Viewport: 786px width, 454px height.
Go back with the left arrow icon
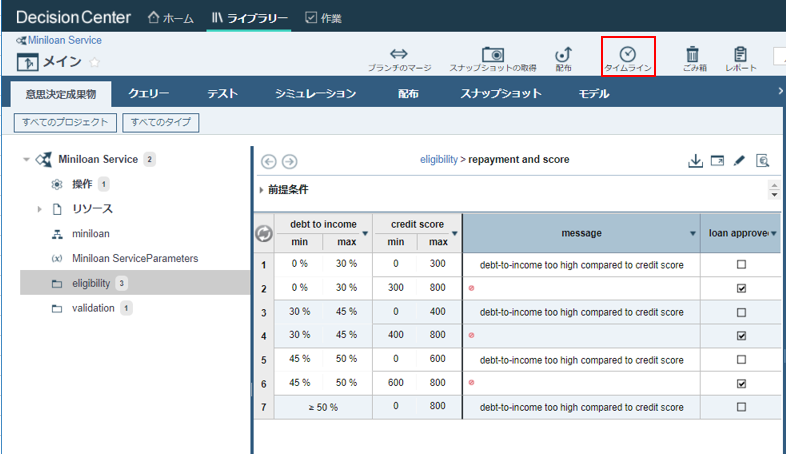point(269,161)
